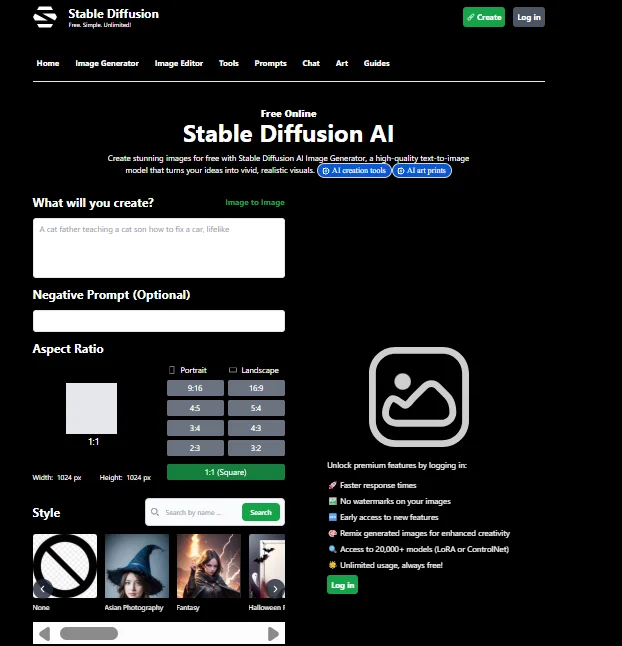Switch to Image to Image mode

click(x=254, y=203)
